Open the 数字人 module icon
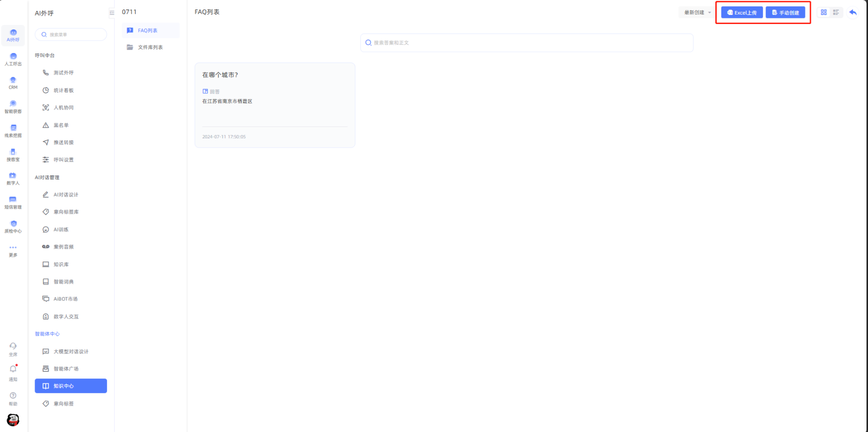Viewport: 868px width, 432px height. pyautogui.click(x=13, y=178)
